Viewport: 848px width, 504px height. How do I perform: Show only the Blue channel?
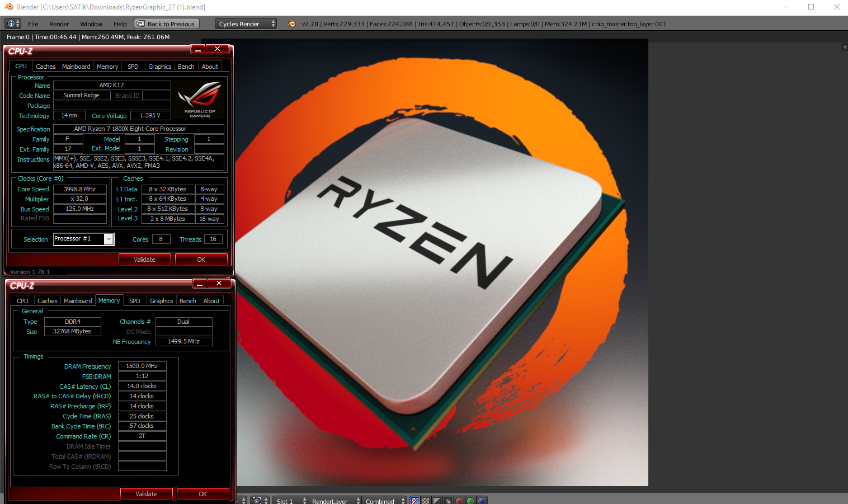[482, 501]
